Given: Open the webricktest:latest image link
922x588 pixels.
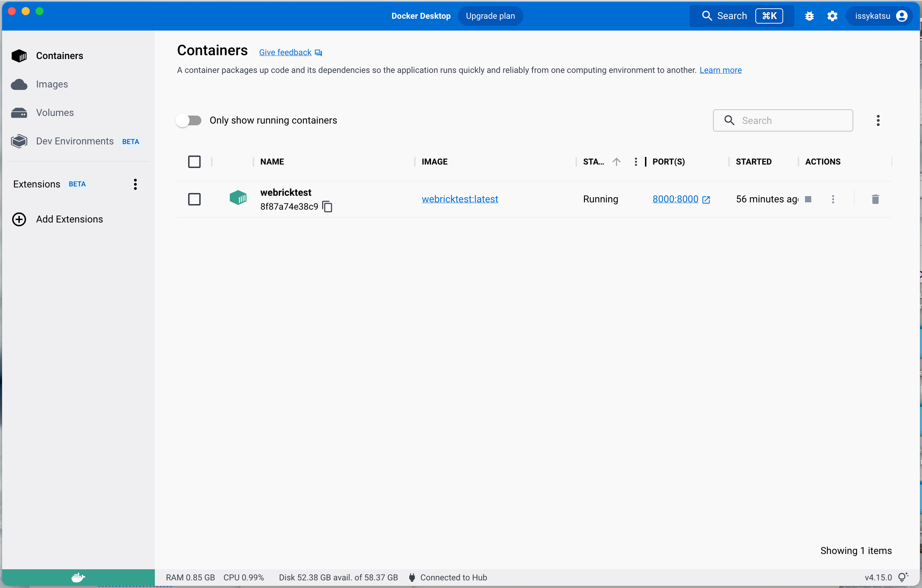Looking at the screenshot, I should pyautogui.click(x=460, y=199).
